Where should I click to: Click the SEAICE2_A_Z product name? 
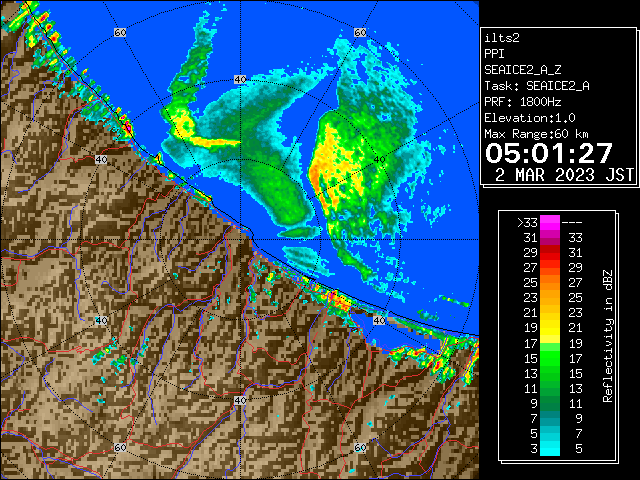pyautogui.click(x=522, y=70)
